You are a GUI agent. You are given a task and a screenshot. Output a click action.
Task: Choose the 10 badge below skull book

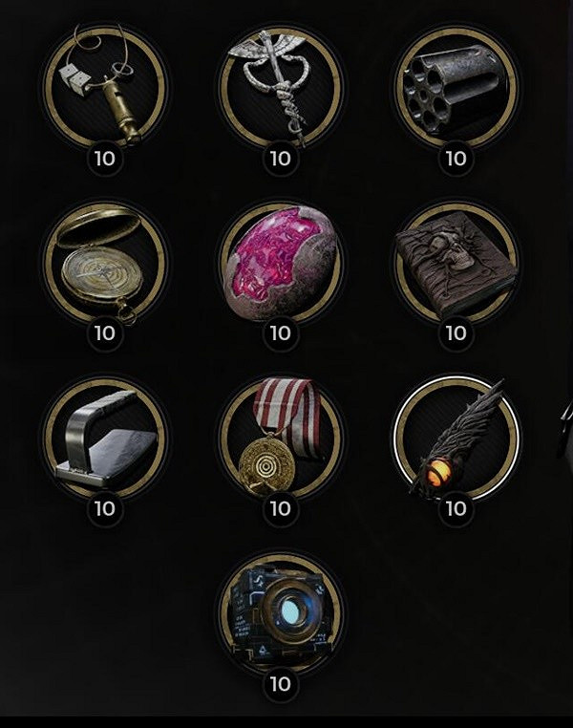456,333
